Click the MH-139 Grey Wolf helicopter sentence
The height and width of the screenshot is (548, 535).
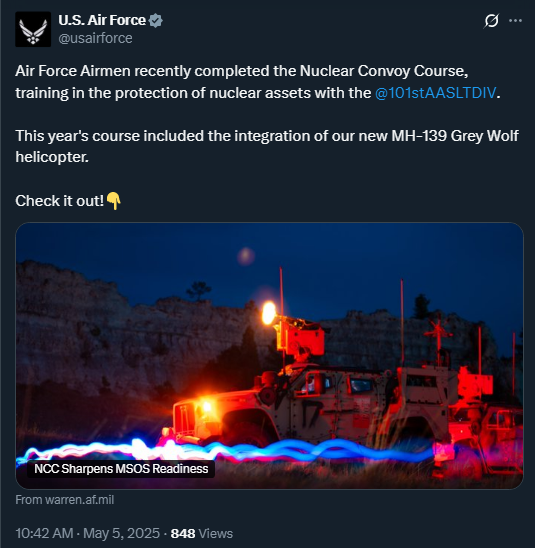267,146
